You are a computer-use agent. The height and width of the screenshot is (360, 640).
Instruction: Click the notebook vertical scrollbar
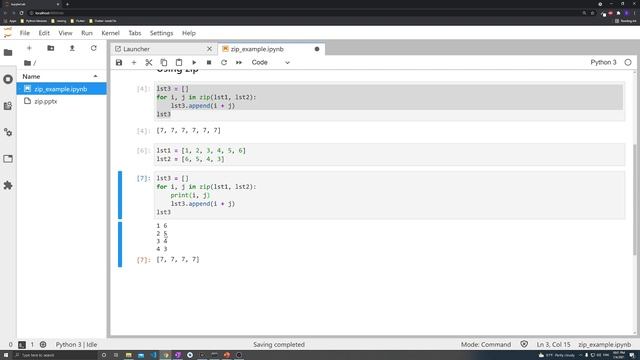(635, 200)
